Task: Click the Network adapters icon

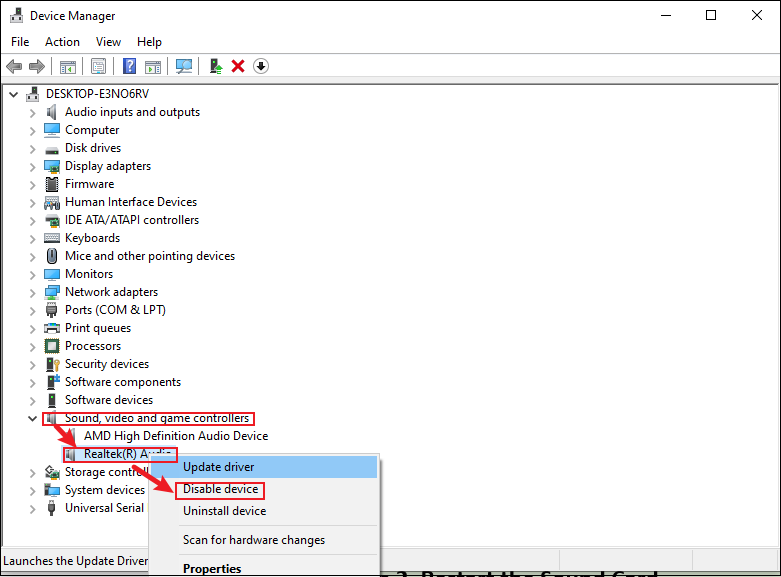Action: point(52,292)
